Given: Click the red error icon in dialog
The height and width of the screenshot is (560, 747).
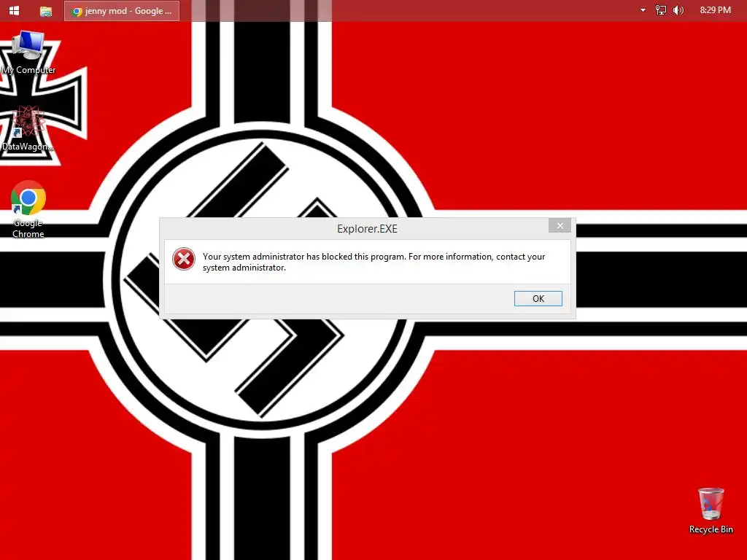Looking at the screenshot, I should [183, 259].
